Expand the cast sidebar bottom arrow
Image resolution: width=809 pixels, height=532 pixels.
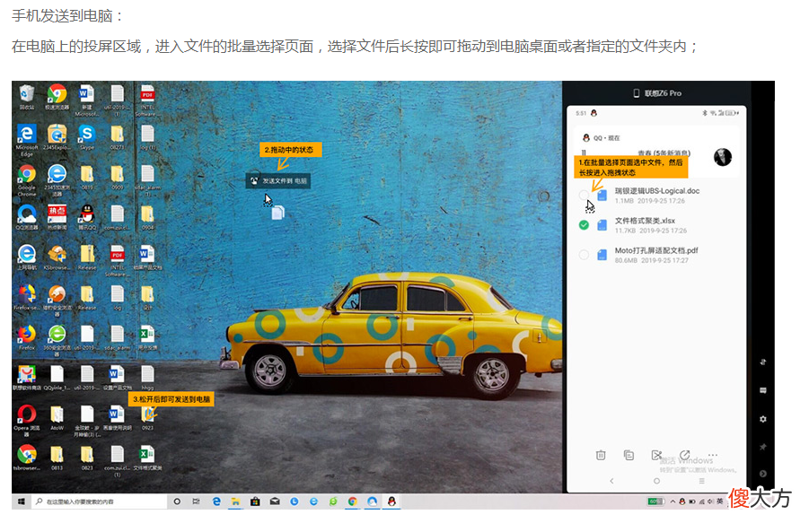pyautogui.click(x=762, y=473)
